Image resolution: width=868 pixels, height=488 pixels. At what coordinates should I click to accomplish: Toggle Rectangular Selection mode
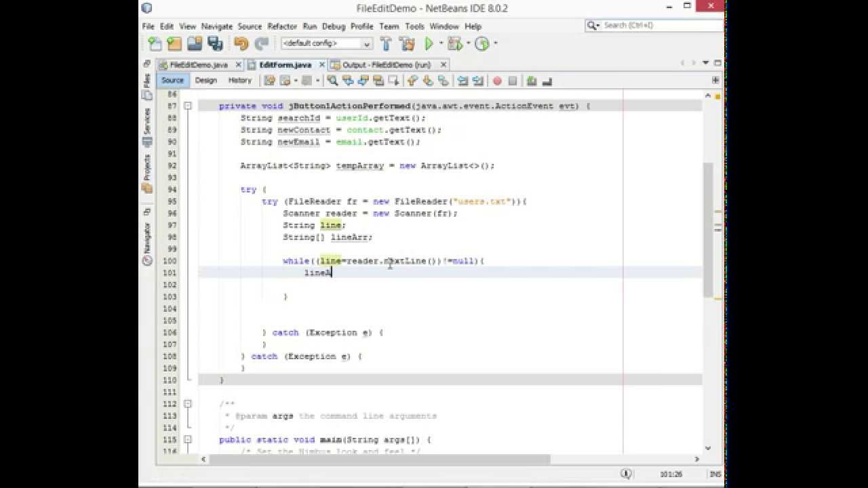394,81
